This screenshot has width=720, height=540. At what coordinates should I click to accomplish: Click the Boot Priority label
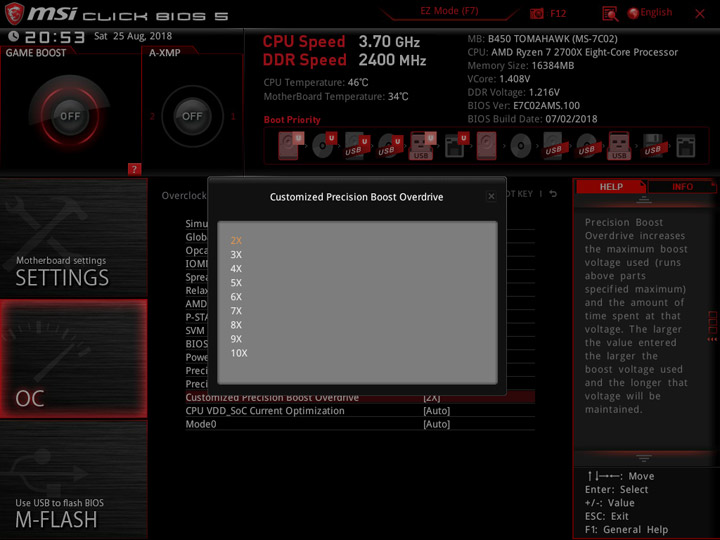coord(292,119)
